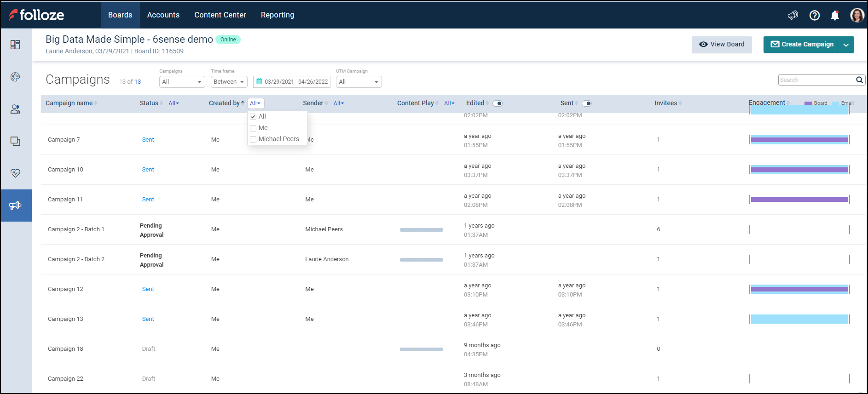The height and width of the screenshot is (394, 868).
Task: Click the announcements megaphone icon in header
Action: point(793,15)
